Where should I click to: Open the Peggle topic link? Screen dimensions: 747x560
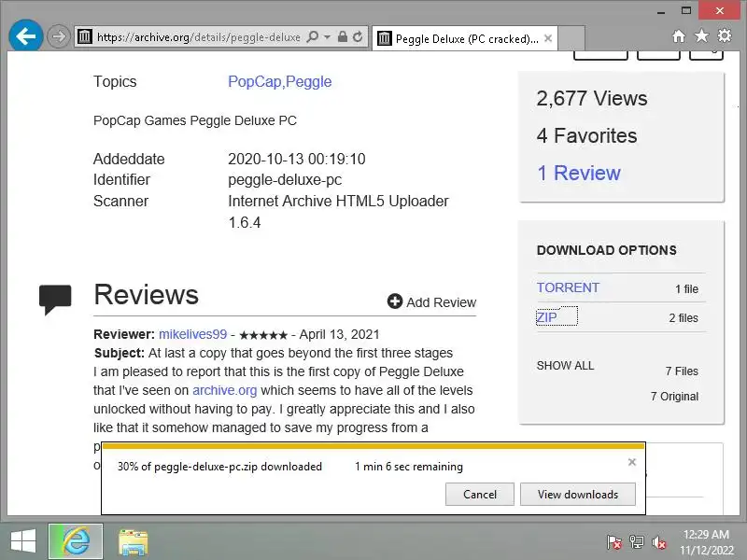coord(309,81)
